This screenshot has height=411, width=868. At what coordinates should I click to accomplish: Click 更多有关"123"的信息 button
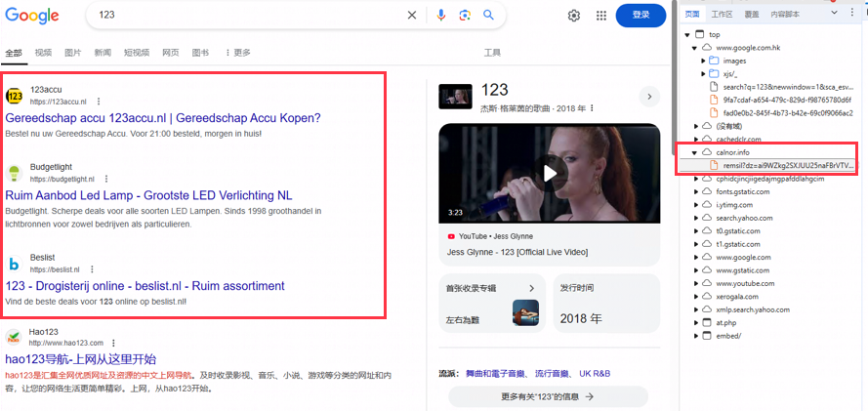[x=548, y=396]
